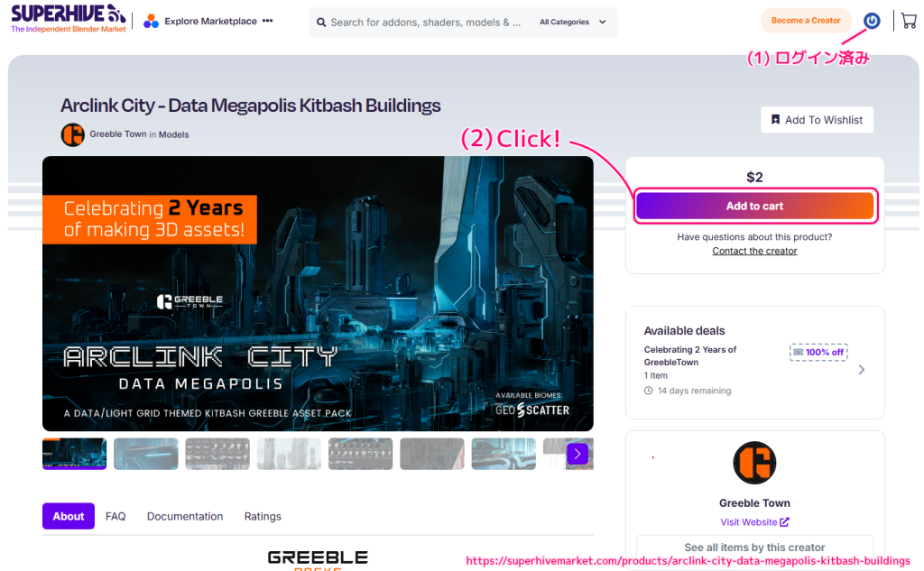This screenshot has width=924, height=571.
Task: Open the Documentation tab
Action: (184, 516)
